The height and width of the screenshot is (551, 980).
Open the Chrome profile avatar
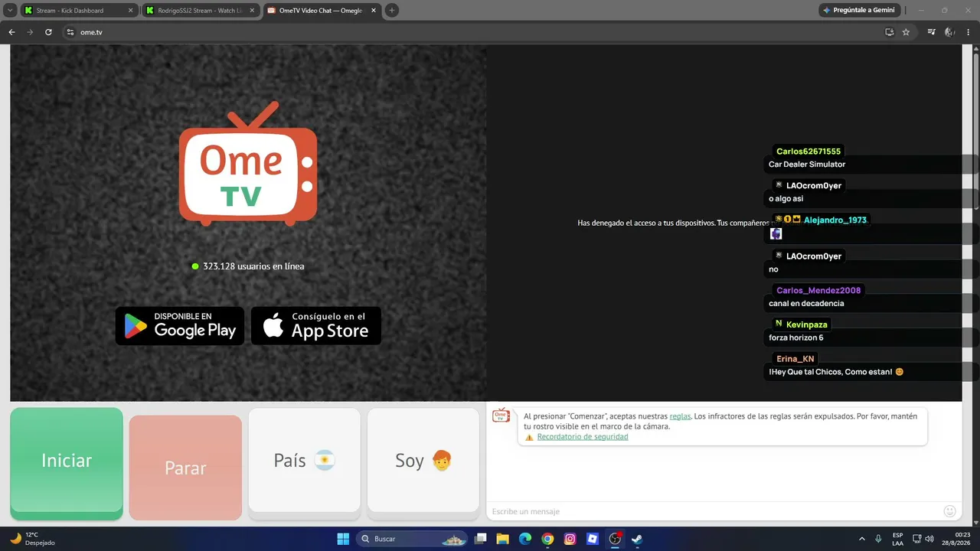pyautogui.click(x=949, y=32)
